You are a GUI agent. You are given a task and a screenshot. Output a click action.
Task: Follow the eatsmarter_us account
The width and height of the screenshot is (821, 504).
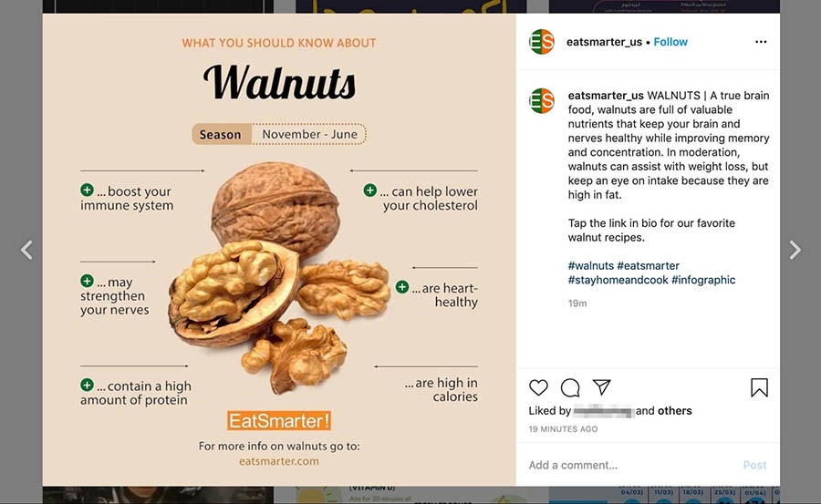(670, 42)
